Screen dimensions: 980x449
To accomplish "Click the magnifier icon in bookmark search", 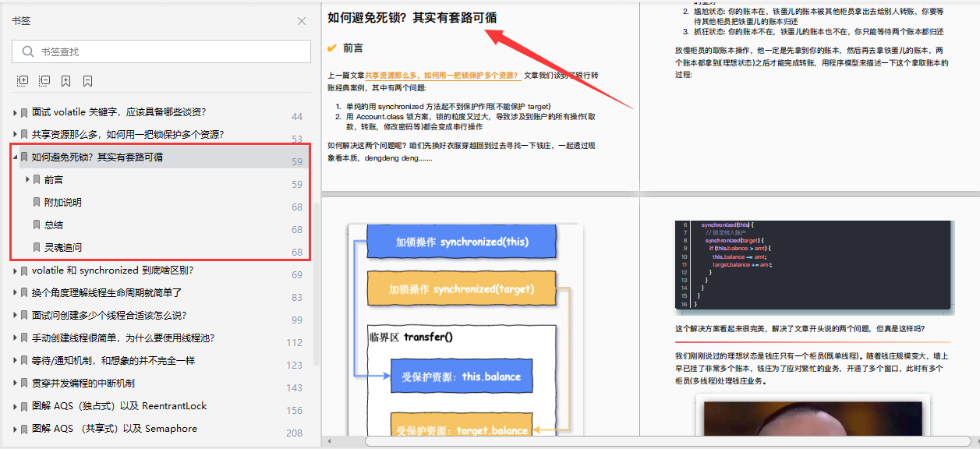I will click(28, 51).
